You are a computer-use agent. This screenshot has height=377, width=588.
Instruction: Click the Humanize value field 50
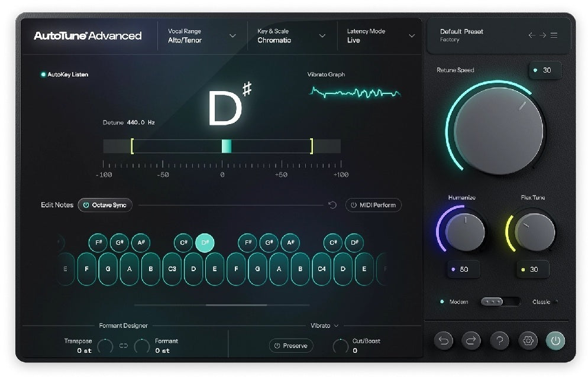(464, 269)
